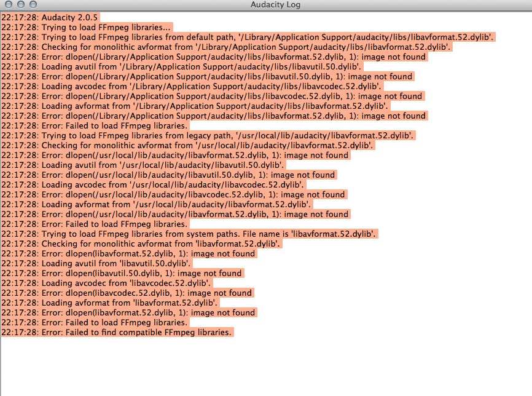The height and width of the screenshot is (396, 532).
Task: Select the legacy path '/usr/local/lib/audacity' log line
Action: 184,135
